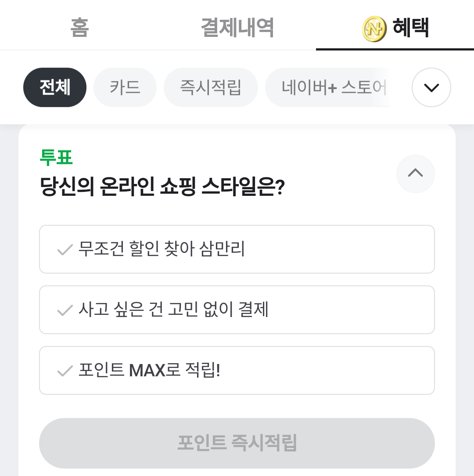Collapse the 투표 poll card
The height and width of the screenshot is (476, 474).
pyautogui.click(x=415, y=174)
